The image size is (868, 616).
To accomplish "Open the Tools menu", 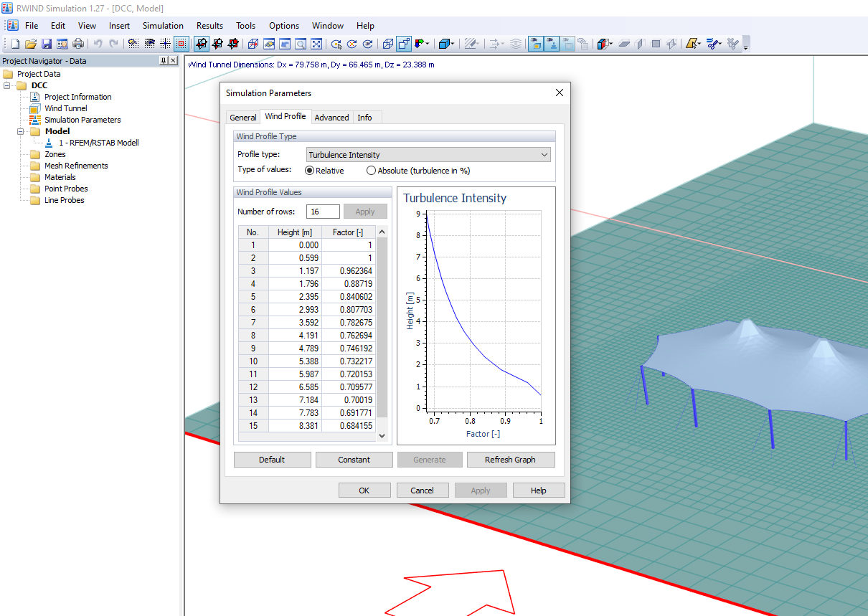I will [245, 25].
